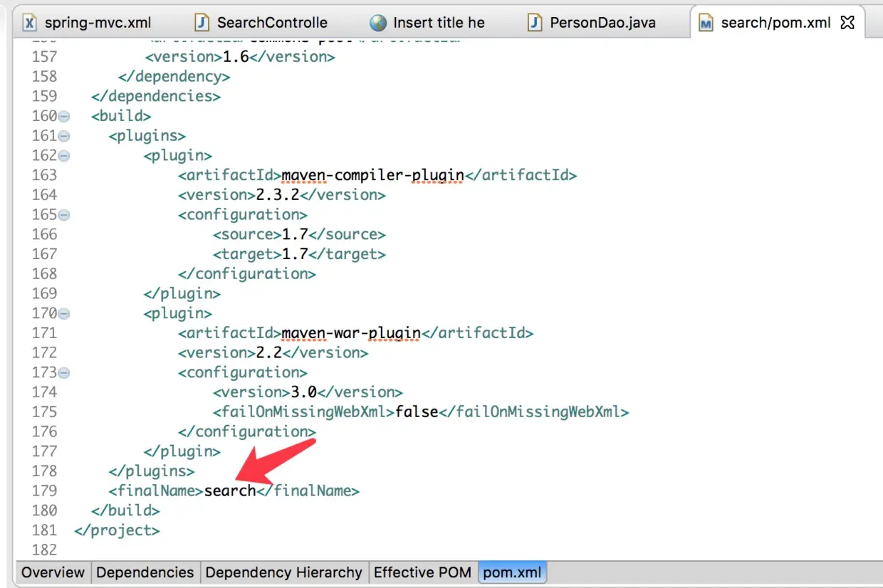Image resolution: width=883 pixels, height=588 pixels.
Task: Click the XML file icon on spring-mvc.xml tab
Action: [29, 23]
